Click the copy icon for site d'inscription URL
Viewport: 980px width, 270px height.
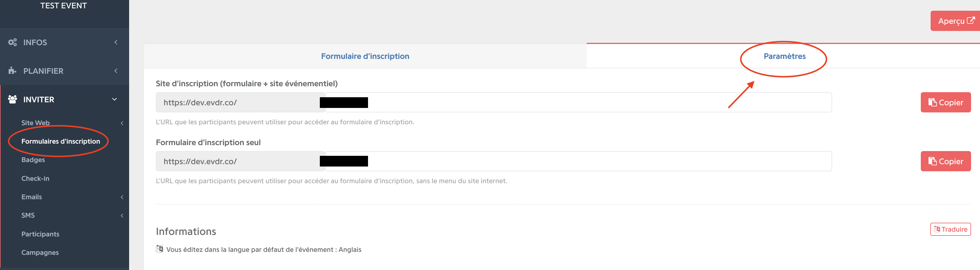(932, 102)
